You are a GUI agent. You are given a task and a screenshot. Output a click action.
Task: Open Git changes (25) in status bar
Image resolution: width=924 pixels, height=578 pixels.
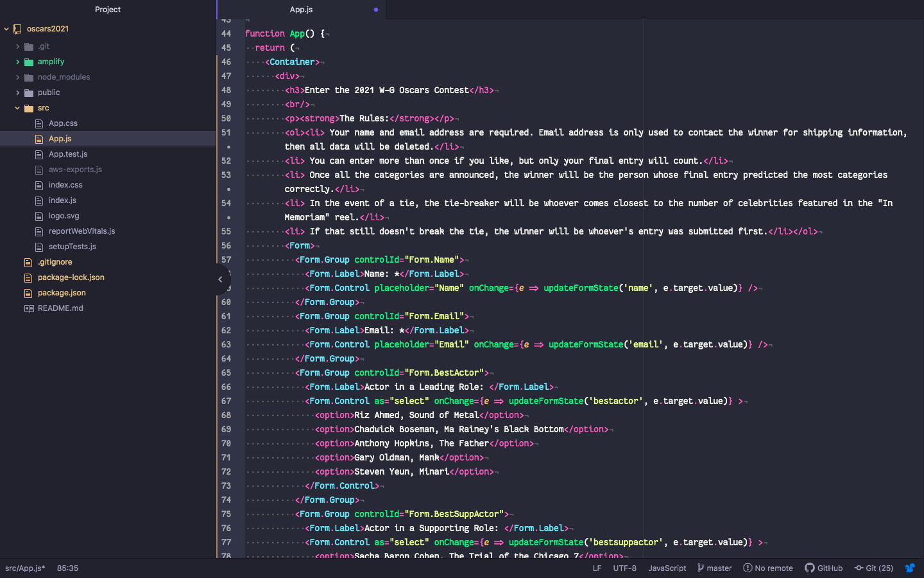(x=873, y=568)
